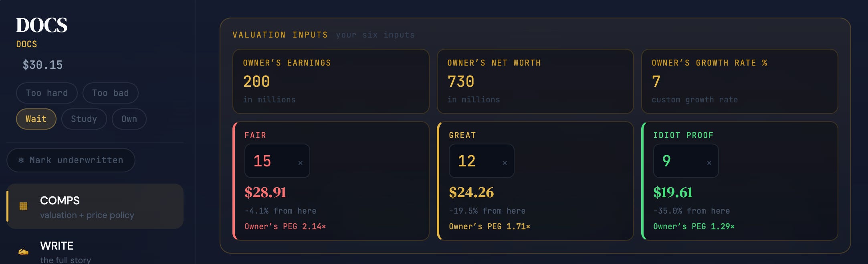Click the WRITE pen icon in sidebar
This screenshot has width=868, height=264.
click(x=23, y=252)
